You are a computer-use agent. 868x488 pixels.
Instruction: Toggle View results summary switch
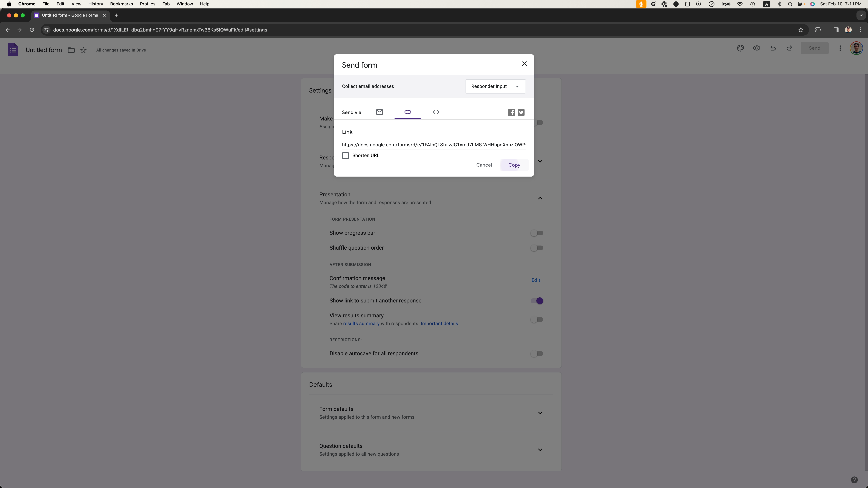[x=537, y=320]
